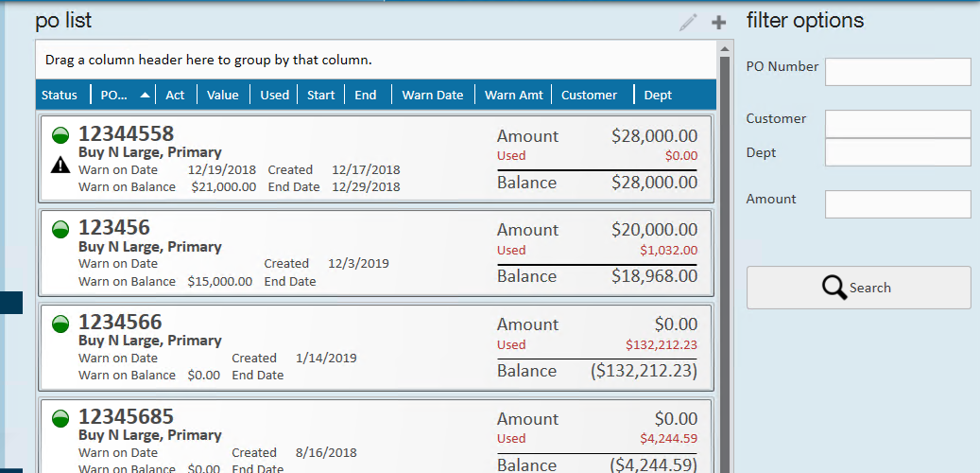Click the warning triangle icon on PO 12344558
Viewport: 980px width, 473px height.
point(60,165)
